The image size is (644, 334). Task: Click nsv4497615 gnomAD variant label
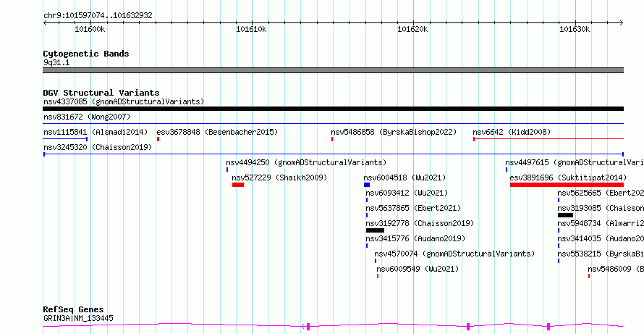[575, 162]
